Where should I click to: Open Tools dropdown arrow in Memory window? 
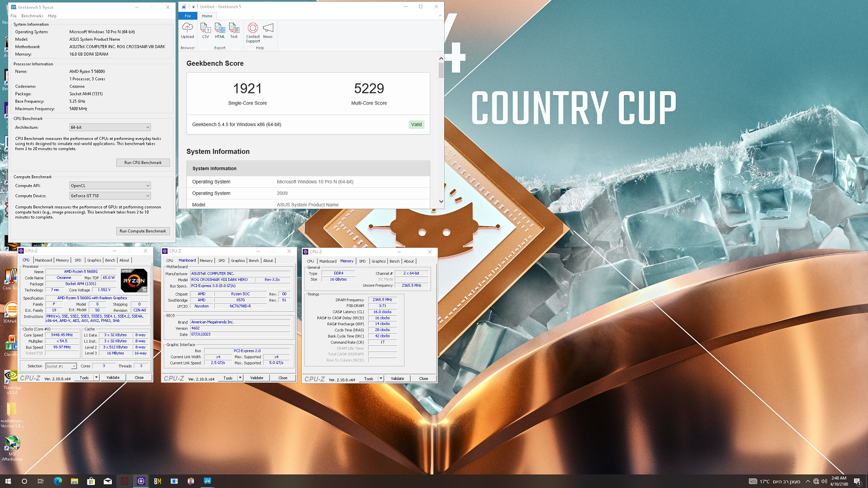pyautogui.click(x=381, y=379)
